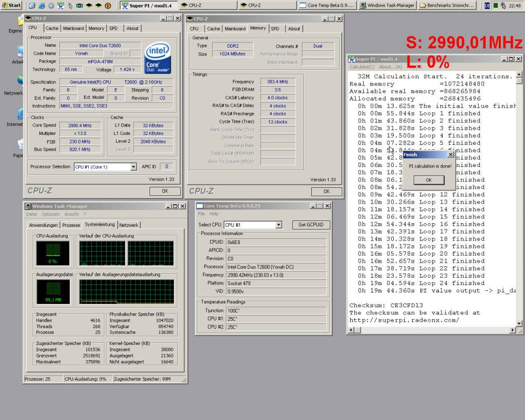Click the title bar icon of the CPU-Z CPU window
The image size is (525, 420).
(x=28, y=18)
